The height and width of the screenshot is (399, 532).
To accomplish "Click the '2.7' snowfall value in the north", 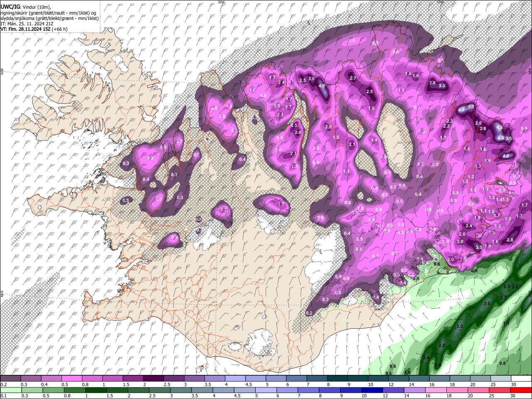I will coord(353,78).
